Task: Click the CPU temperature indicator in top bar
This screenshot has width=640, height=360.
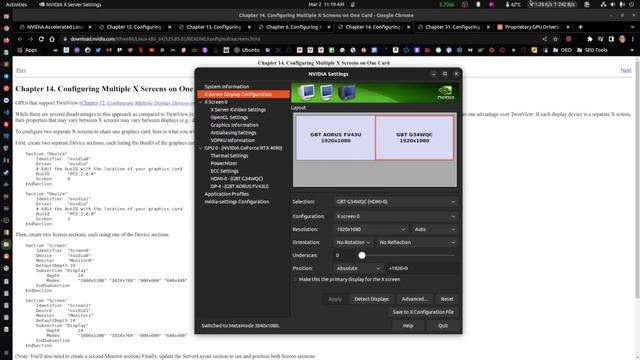Action: (513, 4)
